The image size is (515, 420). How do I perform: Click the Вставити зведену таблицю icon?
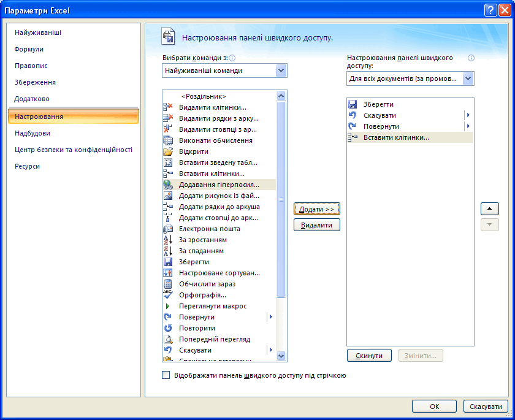tap(168, 162)
